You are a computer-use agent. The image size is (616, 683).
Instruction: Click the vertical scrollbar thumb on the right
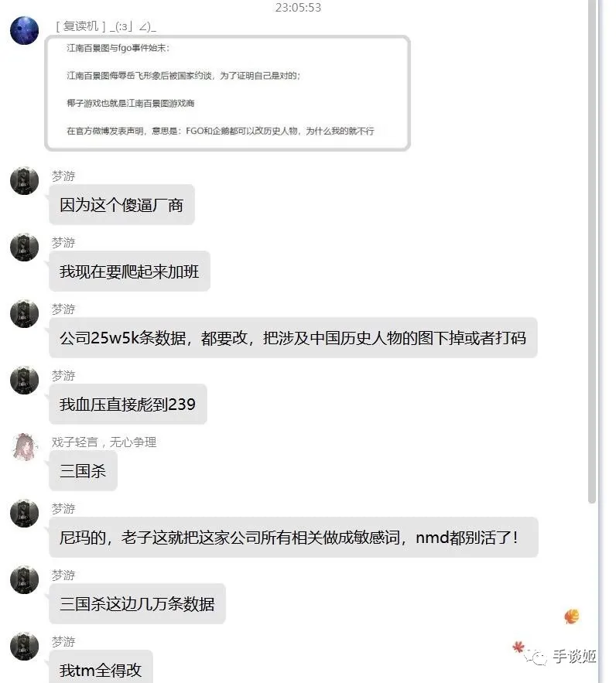[591, 251]
